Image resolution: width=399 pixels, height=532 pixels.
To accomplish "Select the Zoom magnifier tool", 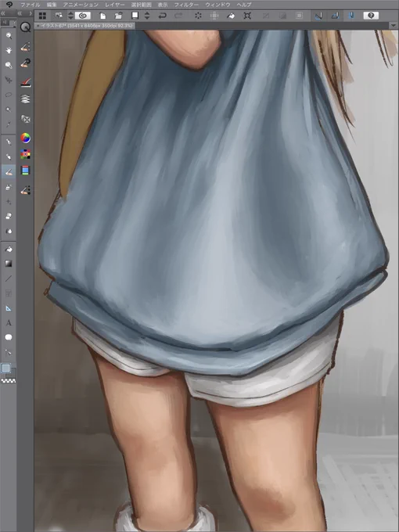I will [9, 35].
